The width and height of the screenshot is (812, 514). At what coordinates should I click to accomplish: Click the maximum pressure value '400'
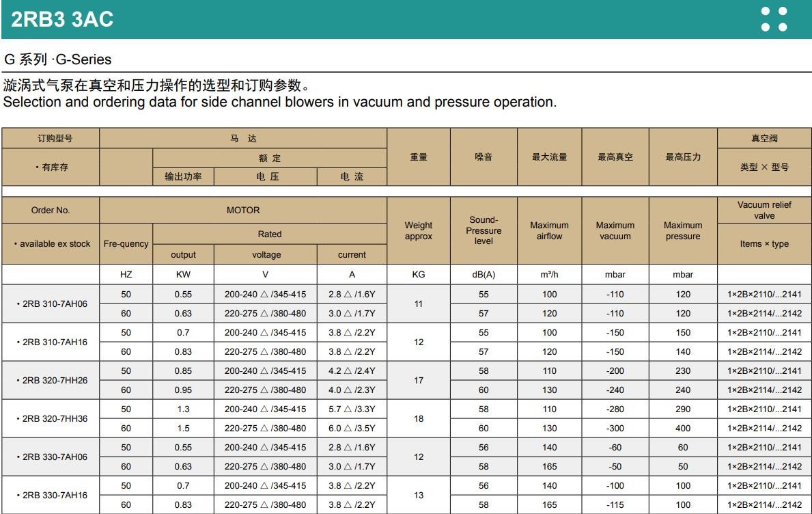coord(683,429)
